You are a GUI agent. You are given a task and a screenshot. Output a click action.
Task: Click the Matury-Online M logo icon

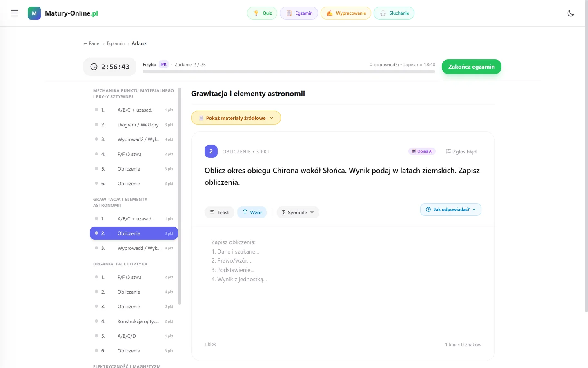click(34, 13)
